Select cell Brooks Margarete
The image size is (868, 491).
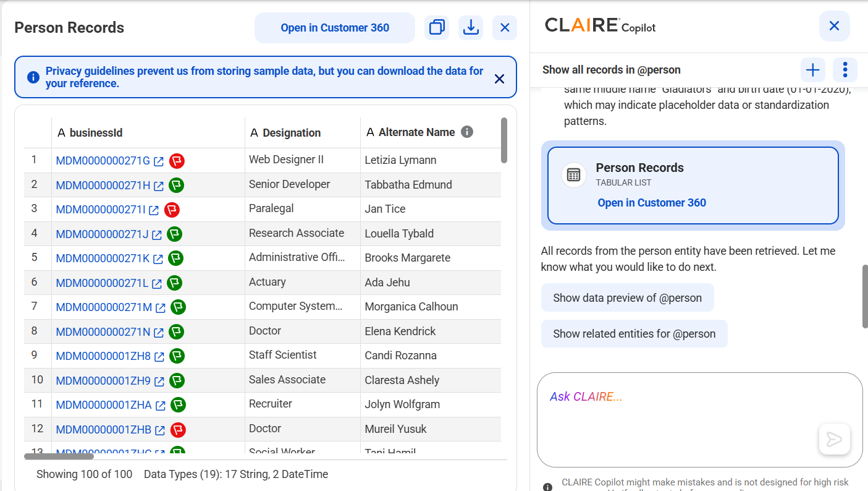point(431,258)
